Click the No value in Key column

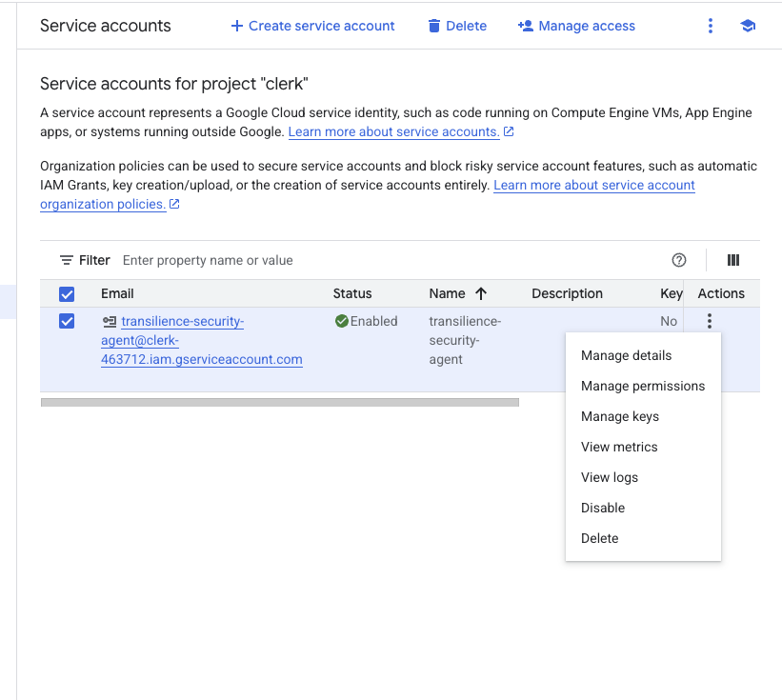[x=669, y=321]
